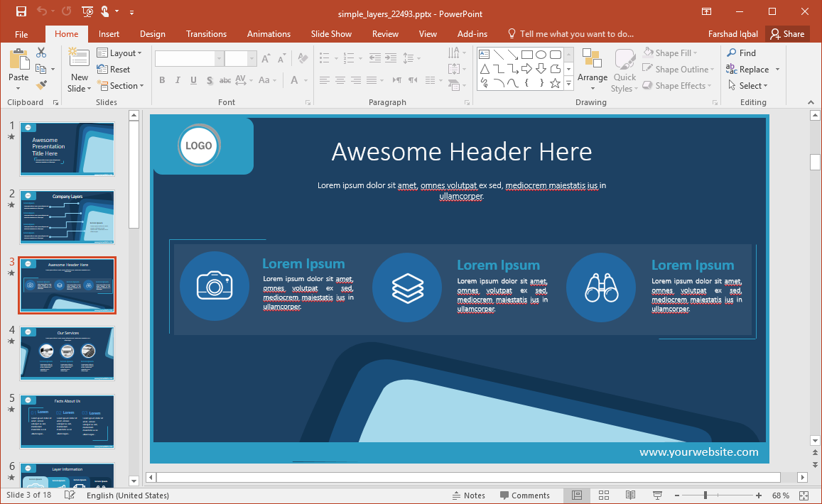Image resolution: width=822 pixels, height=504 pixels.
Task: Open the Transitions ribbon tab
Action: click(x=206, y=34)
